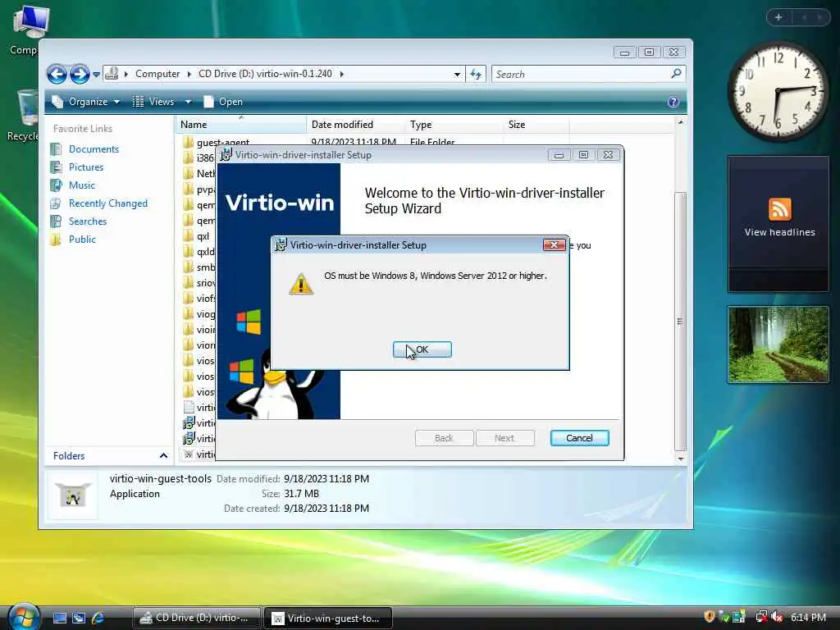
Task: Sort files by Type column
Action: point(454,125)
